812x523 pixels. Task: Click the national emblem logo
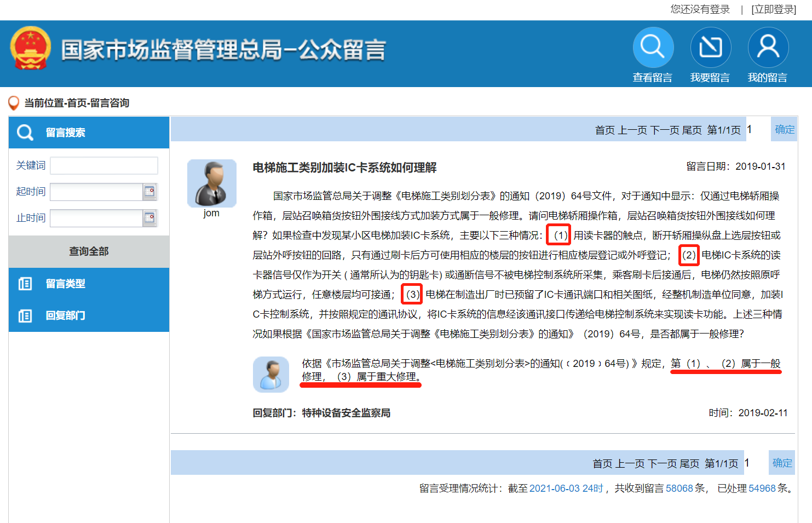point(31,49)
